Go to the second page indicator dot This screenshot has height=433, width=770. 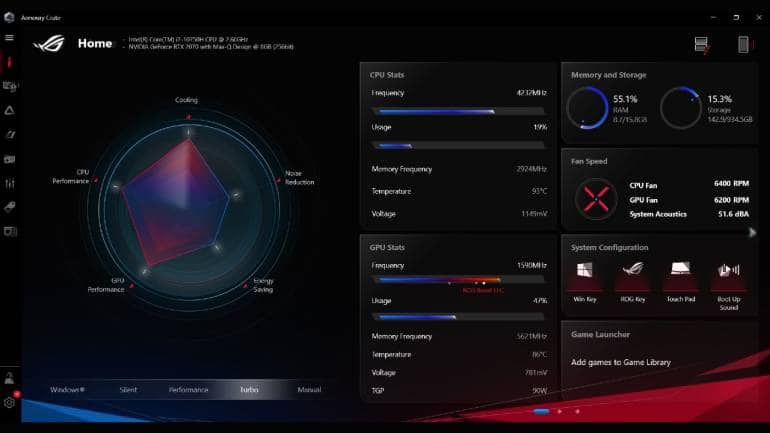(560, 411)
